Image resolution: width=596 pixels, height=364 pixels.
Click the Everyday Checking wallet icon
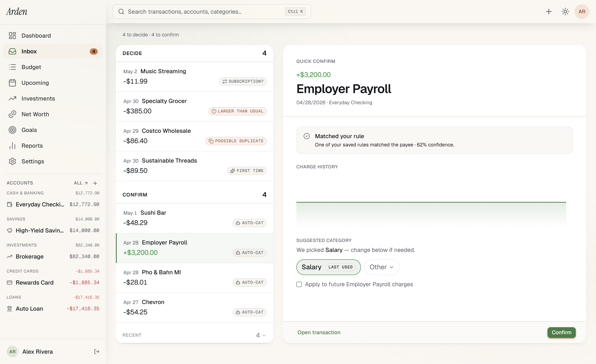(10, 204)
